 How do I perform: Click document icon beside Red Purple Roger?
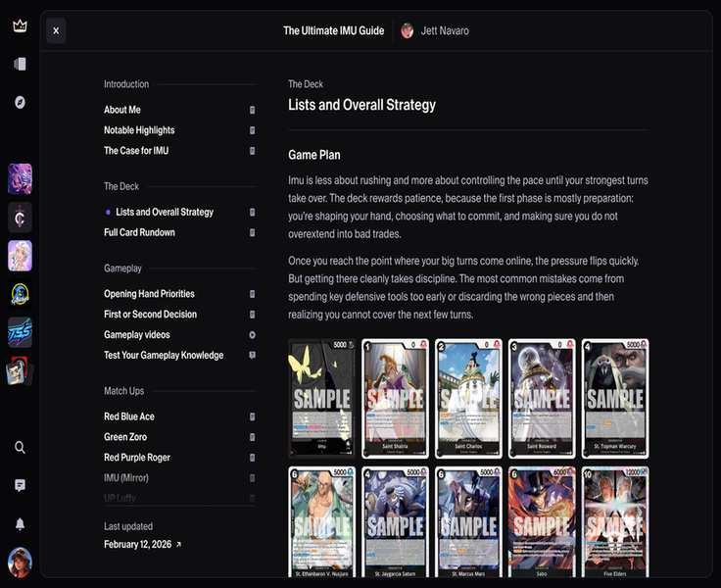(252, 458)
